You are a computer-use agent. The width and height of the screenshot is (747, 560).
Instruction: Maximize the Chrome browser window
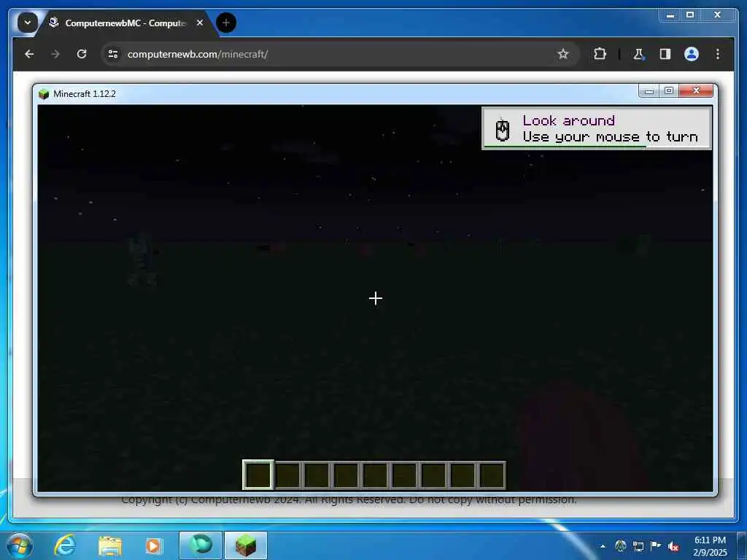tap(690, 15)
